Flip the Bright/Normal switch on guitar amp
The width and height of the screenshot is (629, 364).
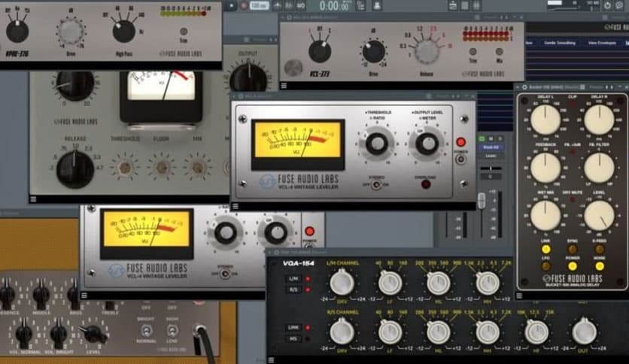click(x=146, y=331)
